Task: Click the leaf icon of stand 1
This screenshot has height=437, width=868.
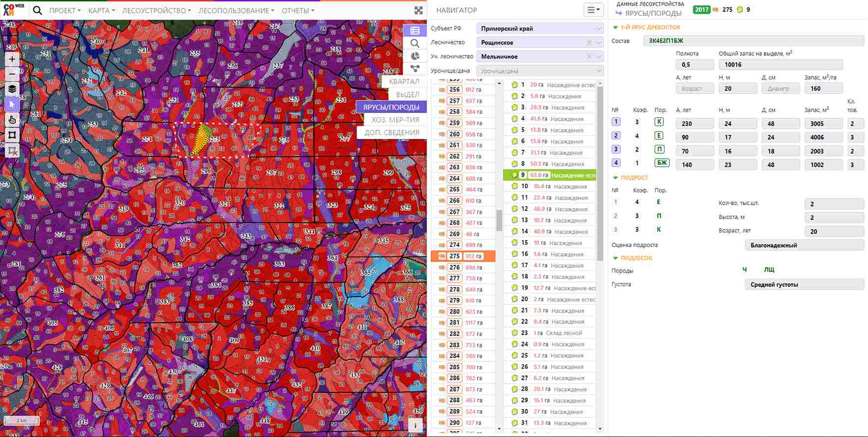Action: (514, 85)
